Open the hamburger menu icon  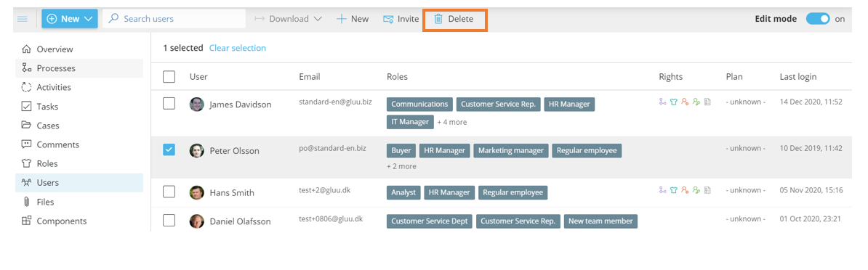click(x=22, y=19)
